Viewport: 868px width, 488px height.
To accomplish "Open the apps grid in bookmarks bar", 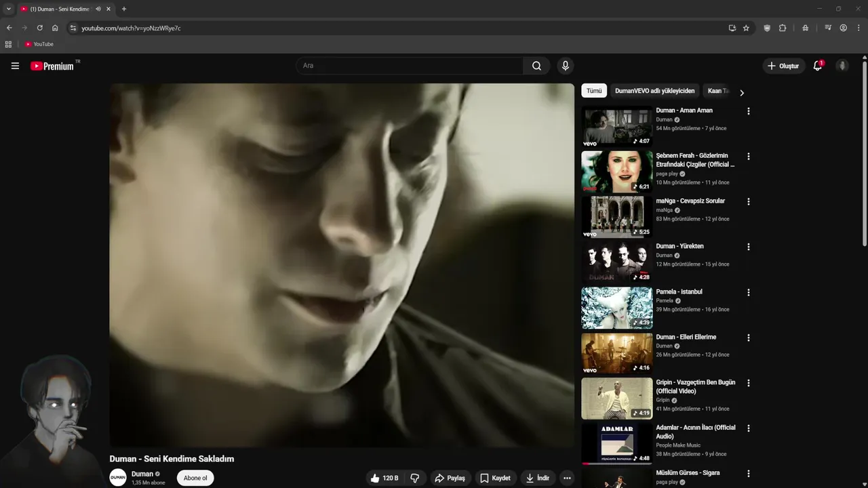I will tap(8, 44).
